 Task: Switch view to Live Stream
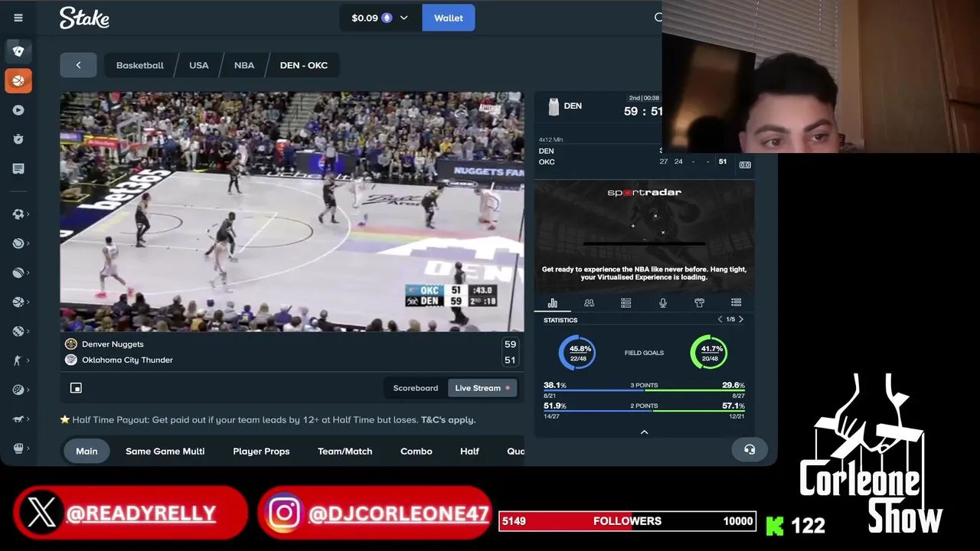point(482,388)
